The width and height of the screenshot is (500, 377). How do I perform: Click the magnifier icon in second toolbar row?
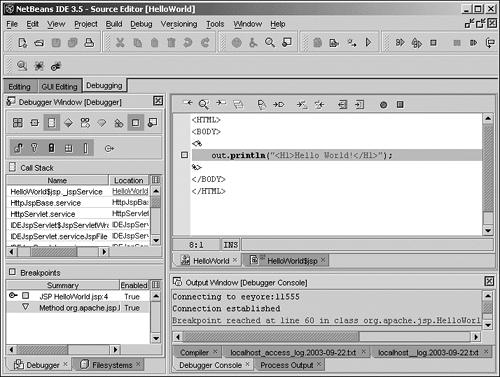[x=22, y=66]
